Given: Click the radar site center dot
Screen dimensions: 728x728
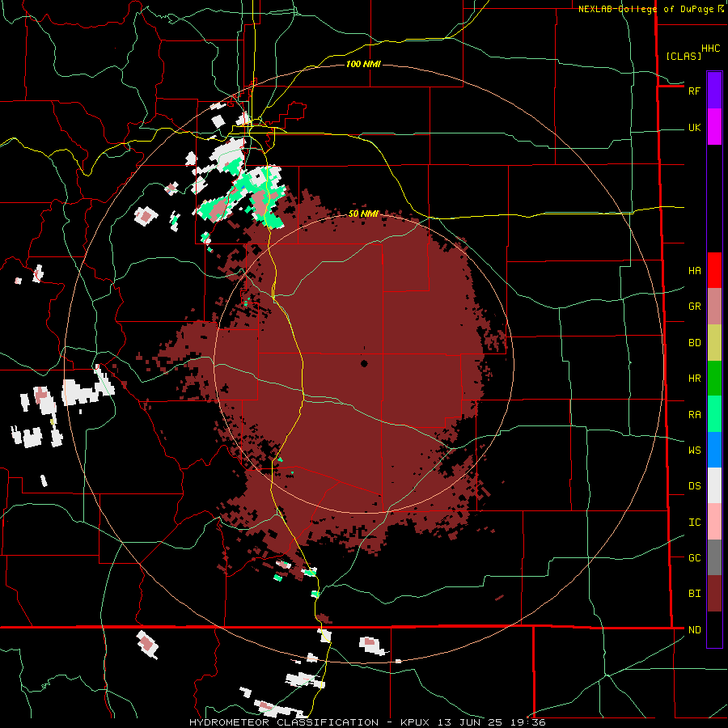Looking at the screenshot, I should (x=364, y=363).
